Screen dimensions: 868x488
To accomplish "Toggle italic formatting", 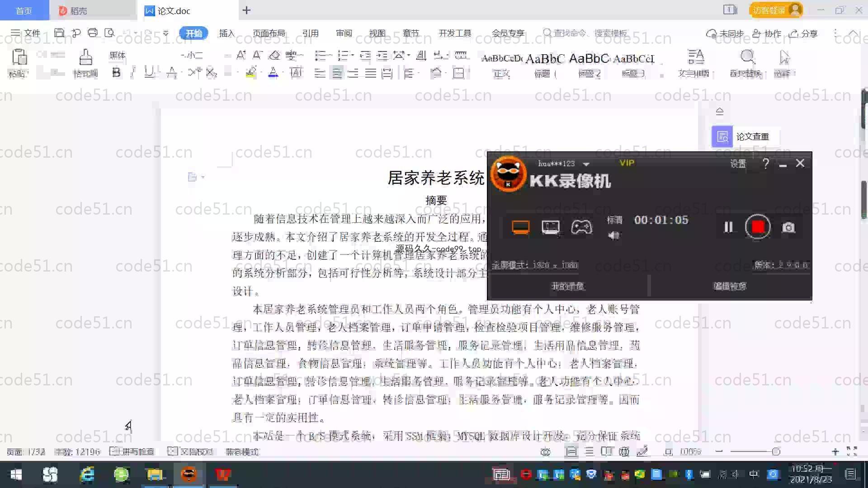I will click(133, 72).
